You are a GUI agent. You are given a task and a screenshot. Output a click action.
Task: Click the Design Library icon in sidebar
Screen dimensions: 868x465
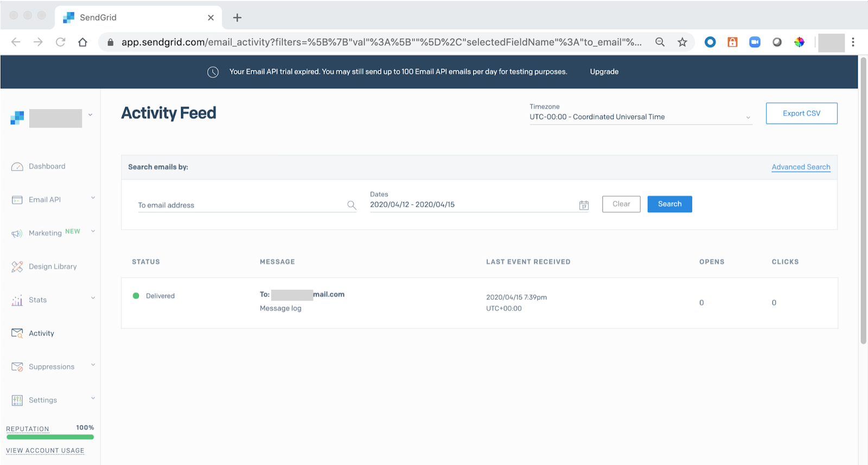17,266
